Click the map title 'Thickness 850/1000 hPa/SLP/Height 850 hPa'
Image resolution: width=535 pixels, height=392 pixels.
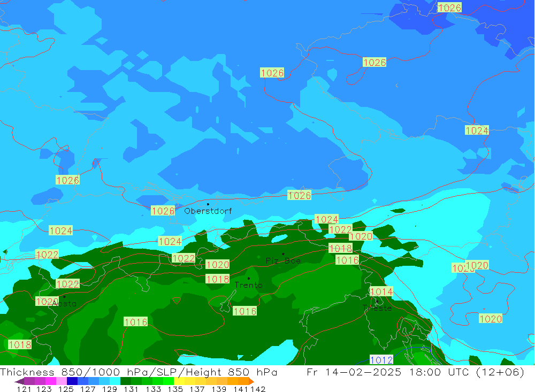pos(139,372)
